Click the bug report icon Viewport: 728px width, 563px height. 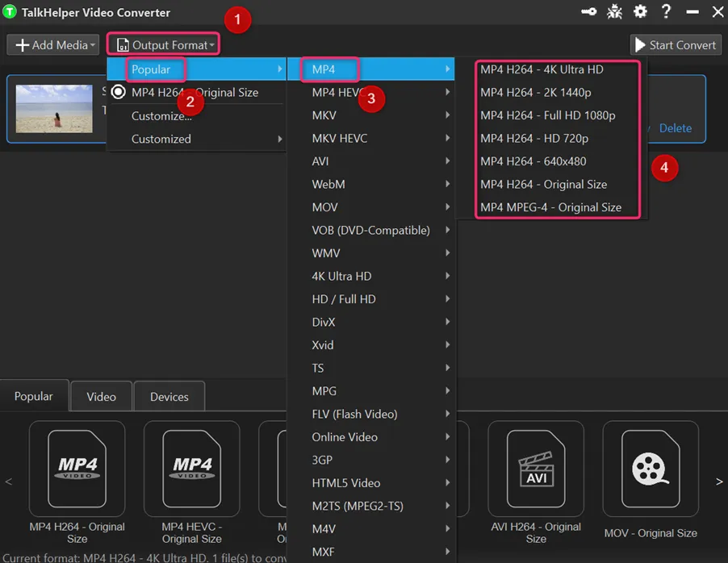coord(614,11)
